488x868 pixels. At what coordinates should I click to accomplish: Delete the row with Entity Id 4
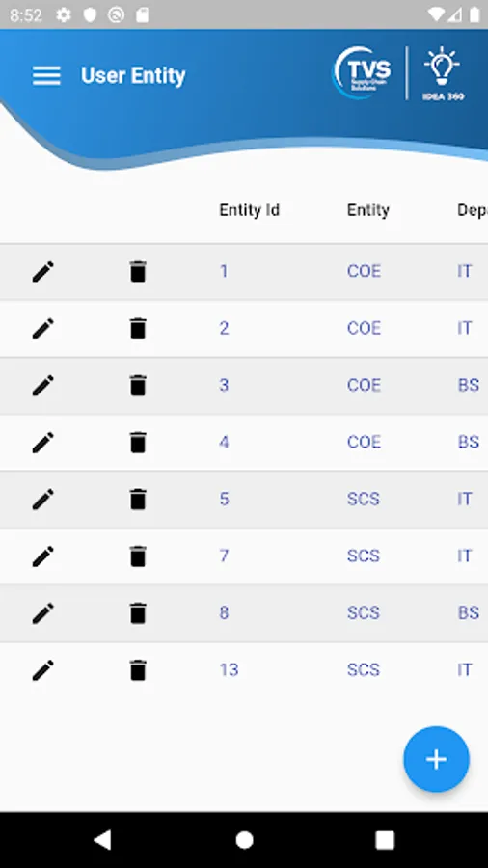[x=138, y=443]
